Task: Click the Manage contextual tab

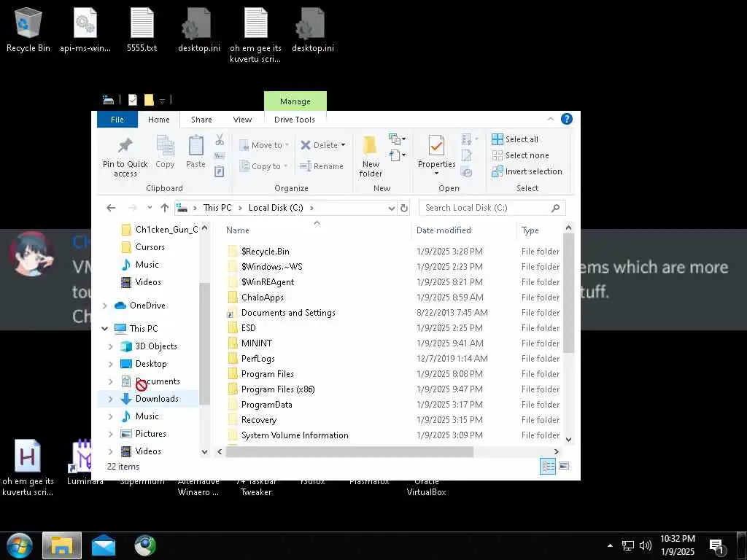Action: [x=295, y=101]
